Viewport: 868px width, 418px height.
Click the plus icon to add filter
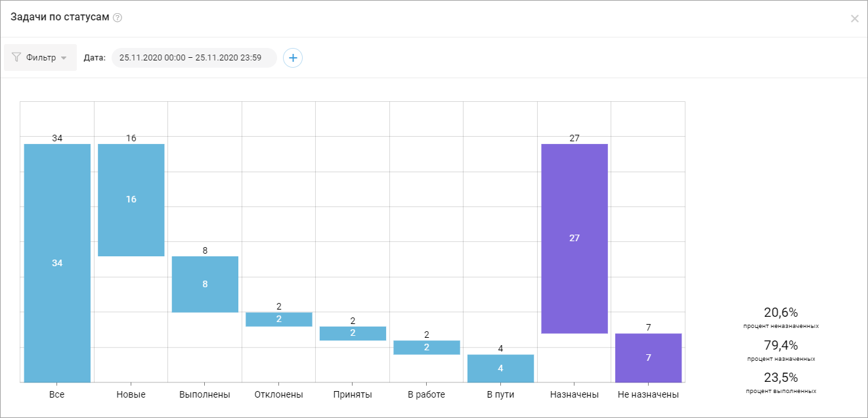click(x=293, y=58)
